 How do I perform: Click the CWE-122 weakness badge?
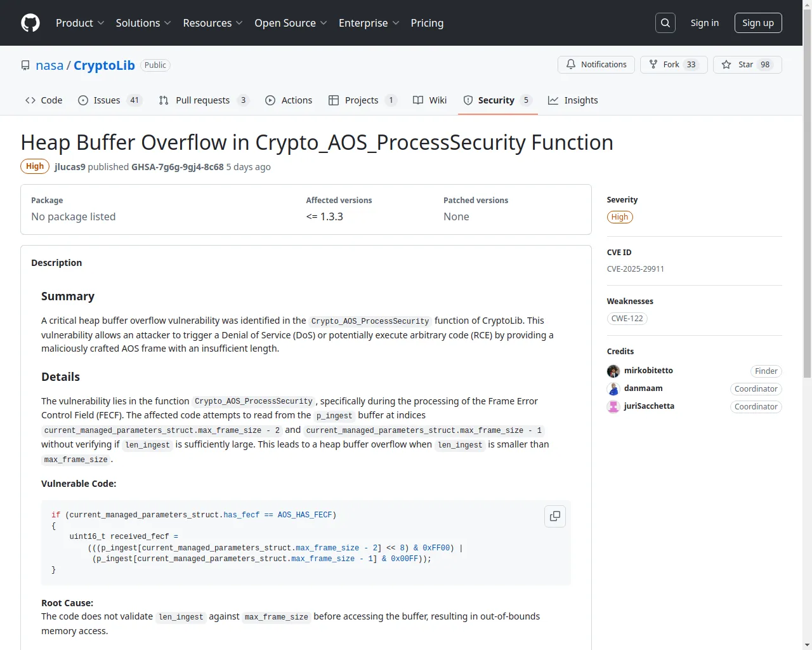point(627,319)
